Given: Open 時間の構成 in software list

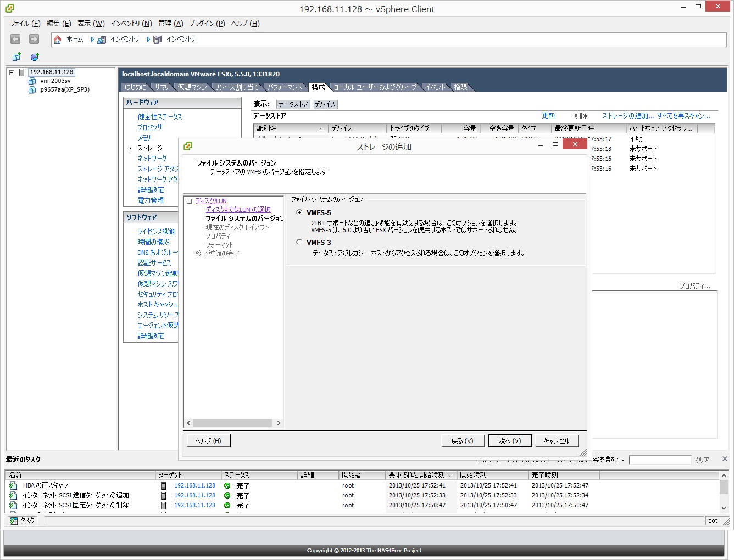Looking at the screenshot, I should coord(153,242).
